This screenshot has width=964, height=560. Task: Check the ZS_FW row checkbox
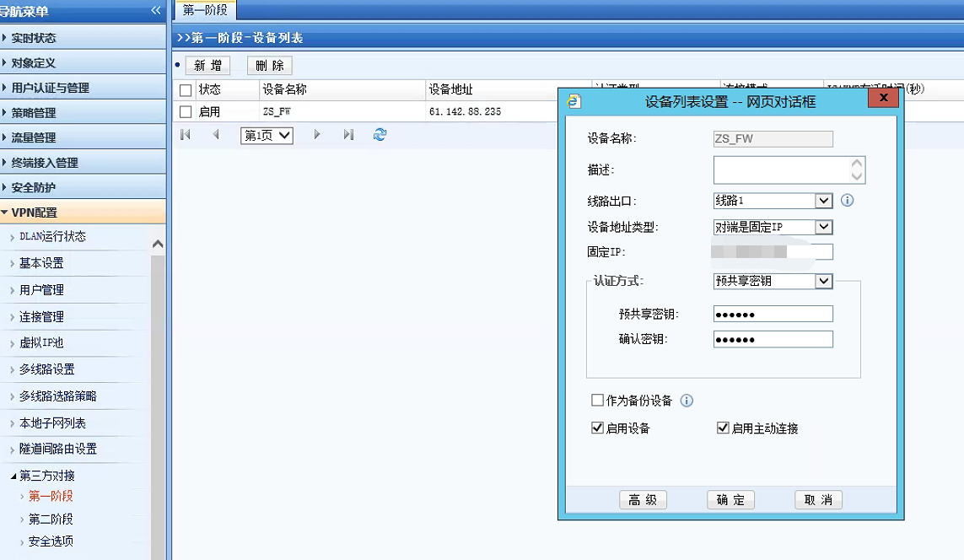186,112
